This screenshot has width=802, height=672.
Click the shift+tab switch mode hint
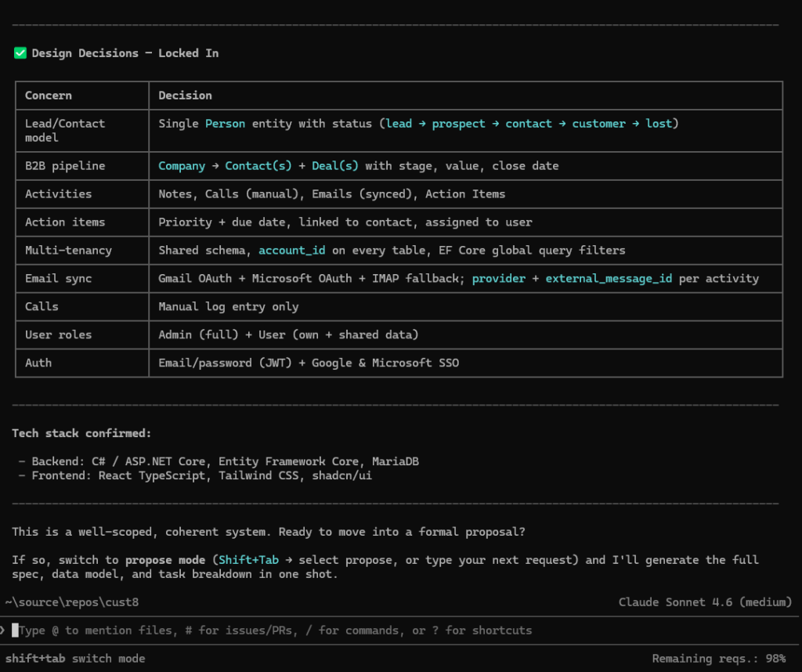pos(74,659)
